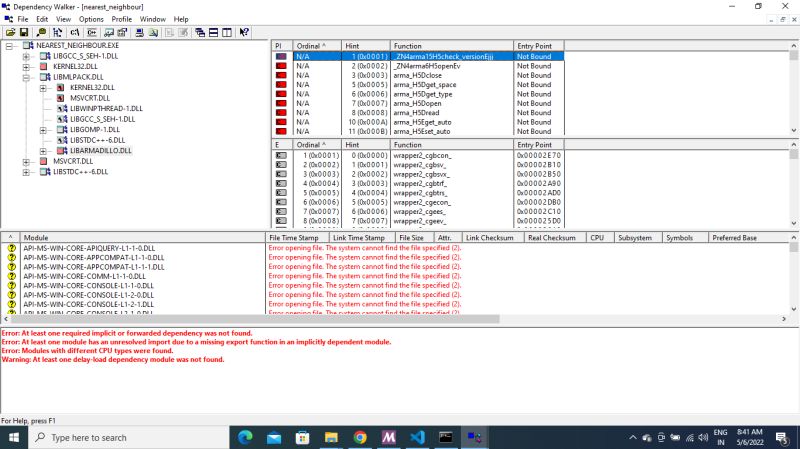Click the magnifier search toolbar icon
The width and height of the screenshot is (800, 449).
[41, 32]
